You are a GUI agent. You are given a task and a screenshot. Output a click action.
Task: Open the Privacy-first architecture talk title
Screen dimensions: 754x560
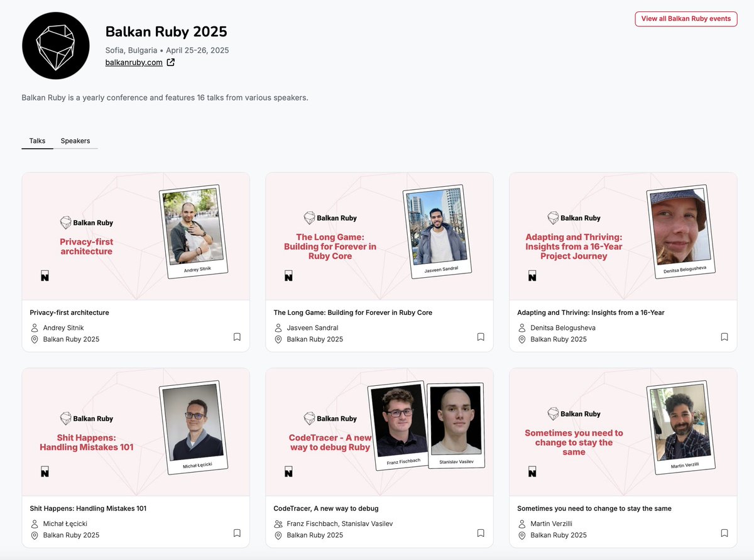pos(70,312)
